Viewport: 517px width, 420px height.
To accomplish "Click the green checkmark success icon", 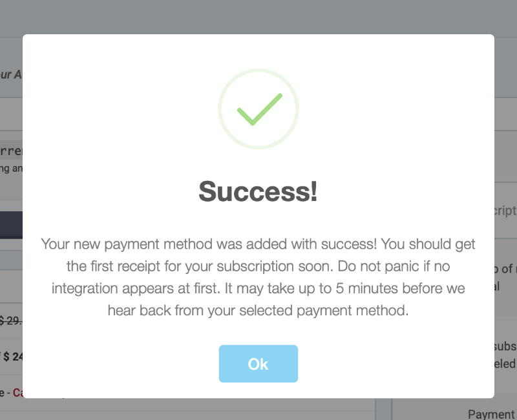I will pos(258,109).
